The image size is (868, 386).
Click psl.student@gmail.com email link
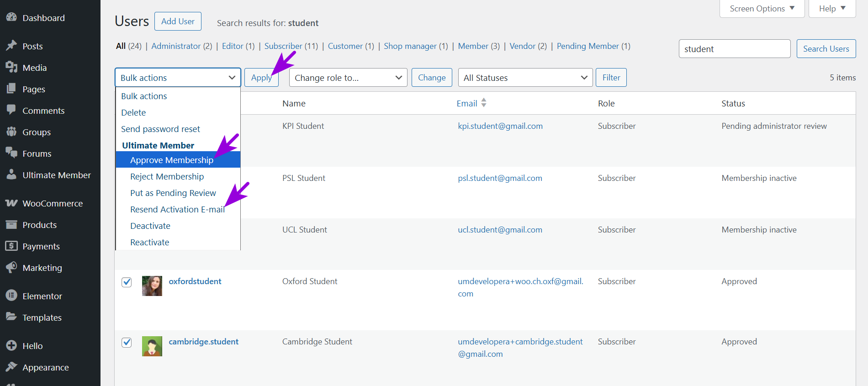500,178
